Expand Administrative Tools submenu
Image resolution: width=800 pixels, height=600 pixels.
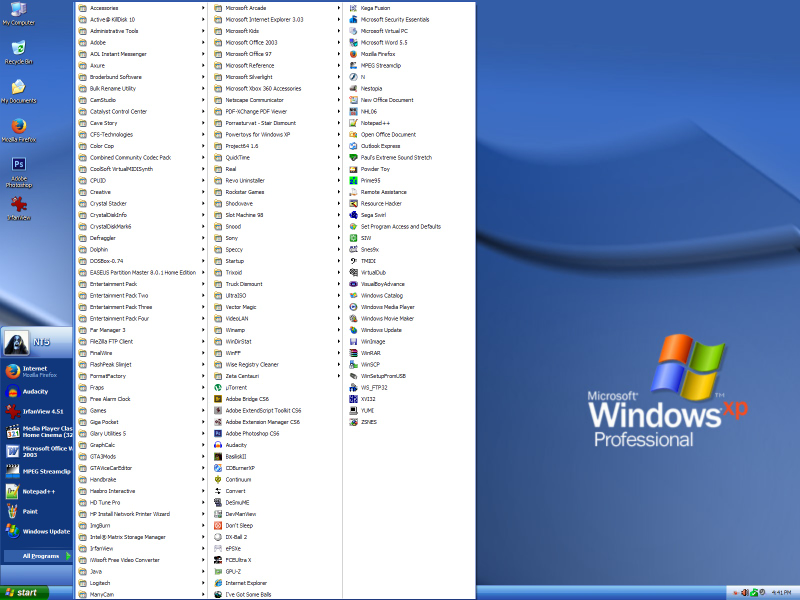(141, 31)
